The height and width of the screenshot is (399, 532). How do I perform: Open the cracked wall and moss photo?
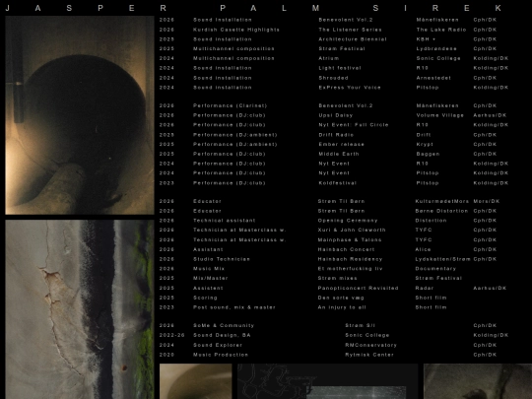tap(80, 309)
